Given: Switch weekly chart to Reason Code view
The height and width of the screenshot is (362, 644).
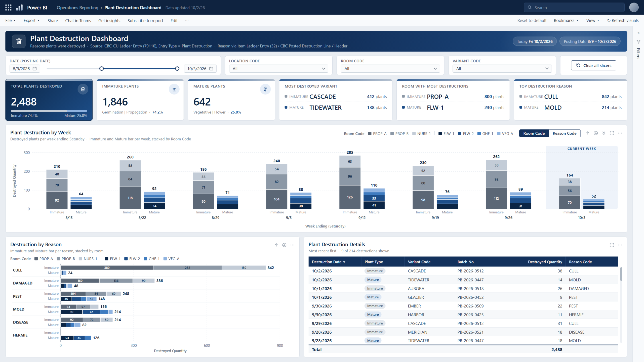Looking at the screenshot, I should point(565,133).
